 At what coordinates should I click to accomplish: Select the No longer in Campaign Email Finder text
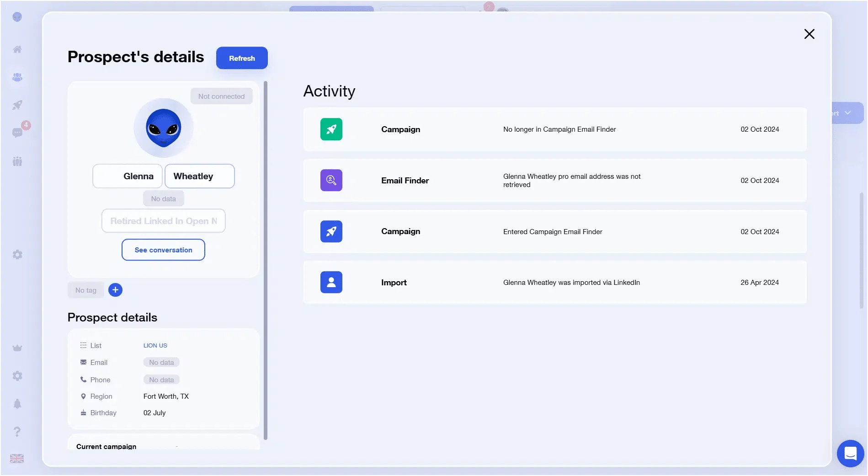[559, 129]
